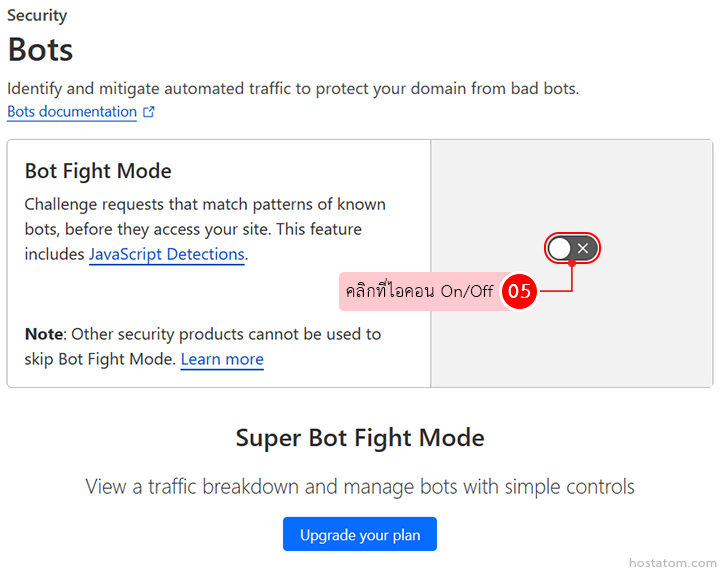This screenshot has height=571, width=720.
Task: Click the Super Bot Fight Mode heading
Action: [360, 437]
